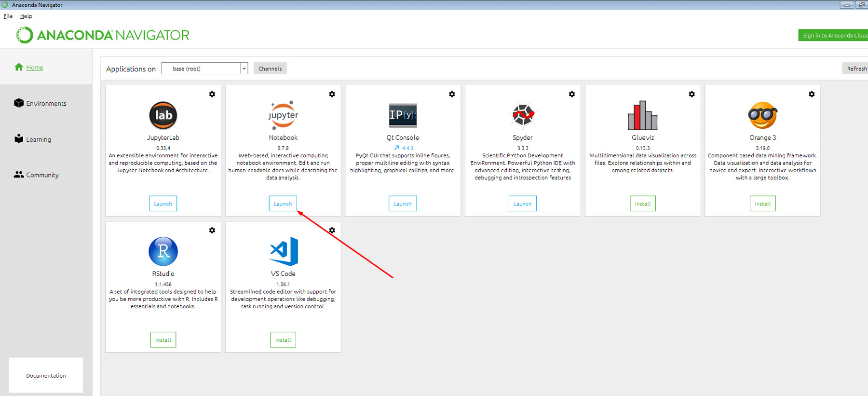
Task: Click the Home house icon
Action: 19,67
